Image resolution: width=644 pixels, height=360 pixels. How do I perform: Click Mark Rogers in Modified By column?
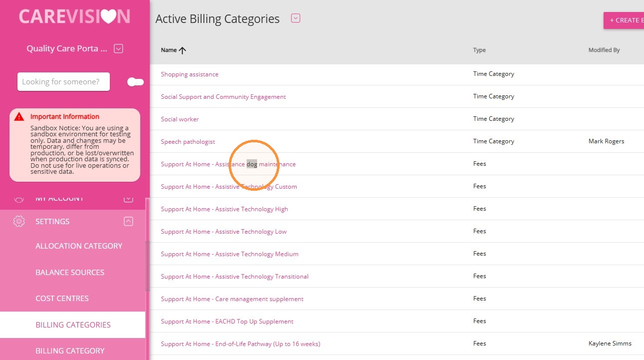pyautogui.click(x=606, y=141)
